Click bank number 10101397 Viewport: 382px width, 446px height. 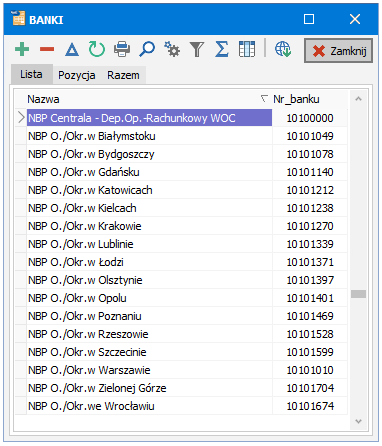tap(310, 280)
